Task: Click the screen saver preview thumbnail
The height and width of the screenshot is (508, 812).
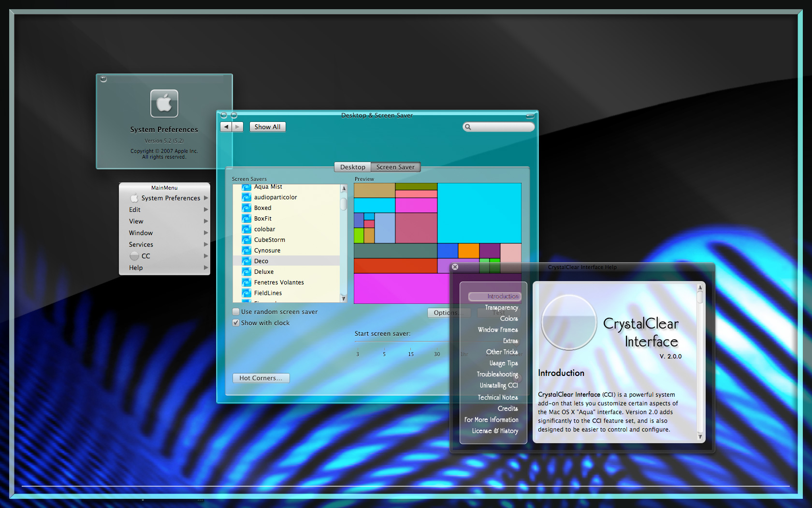Action: pos(437,243)
